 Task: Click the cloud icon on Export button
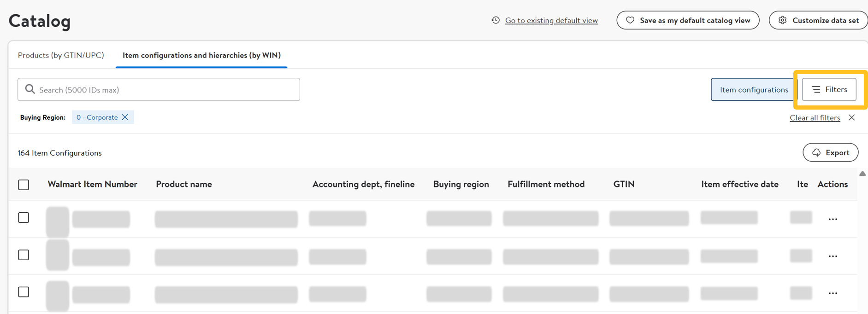click(x=816, y=152)
